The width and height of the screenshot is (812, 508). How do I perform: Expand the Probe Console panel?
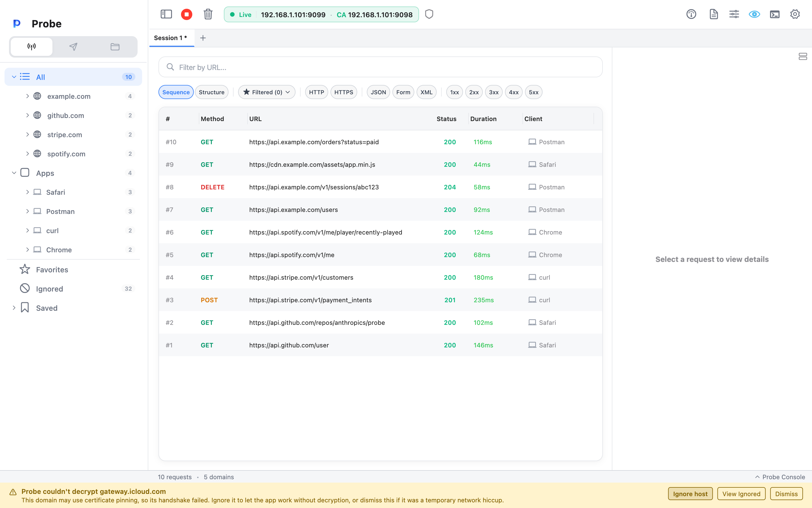pyautogui.click(x=780, y=477)
